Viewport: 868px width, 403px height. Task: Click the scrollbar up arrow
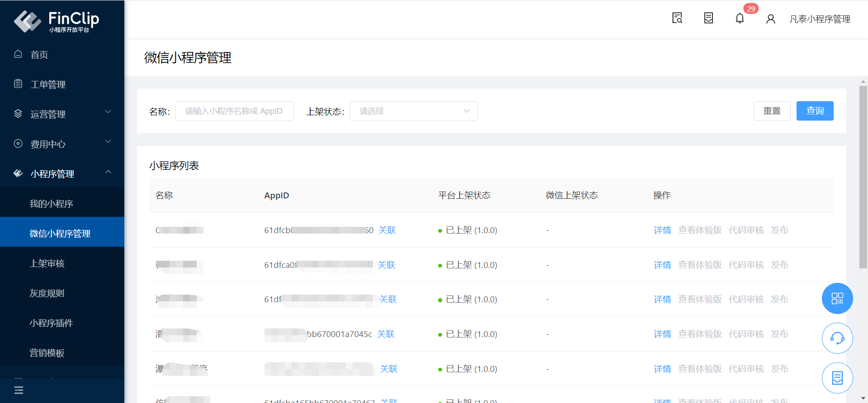click(863, 82)
